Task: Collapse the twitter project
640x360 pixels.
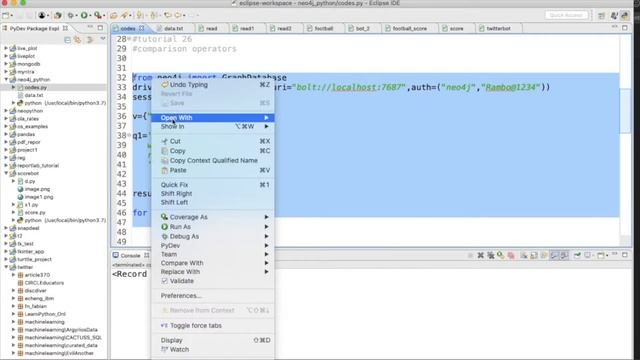Action: [x=6, y=267]
